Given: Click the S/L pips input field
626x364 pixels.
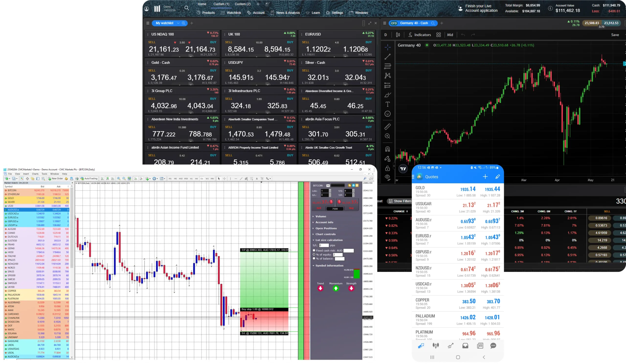Looking at the screenshot, I should (x=324, y=245).
